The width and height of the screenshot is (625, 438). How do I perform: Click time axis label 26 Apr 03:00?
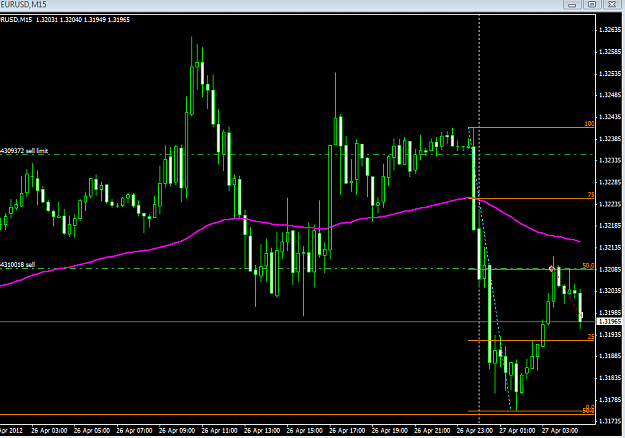pyautogui.click(x=49, y=431)
